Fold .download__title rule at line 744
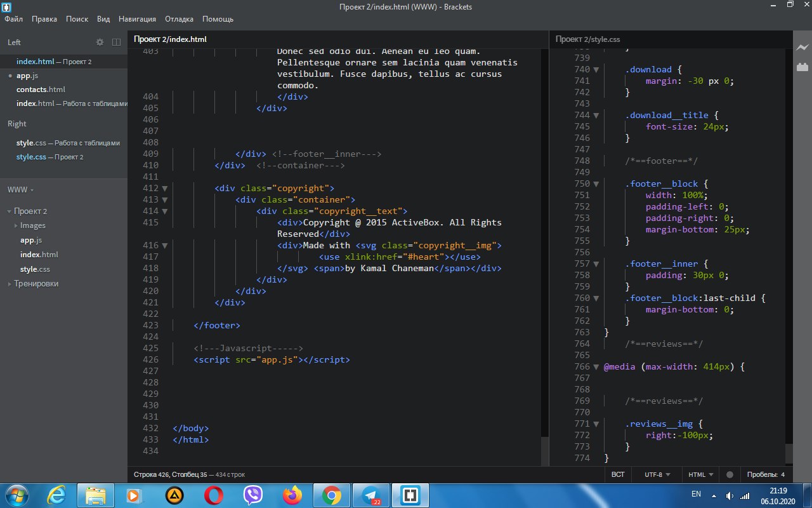The width and height of the screenshot is (812, 508). pos(596,116)
